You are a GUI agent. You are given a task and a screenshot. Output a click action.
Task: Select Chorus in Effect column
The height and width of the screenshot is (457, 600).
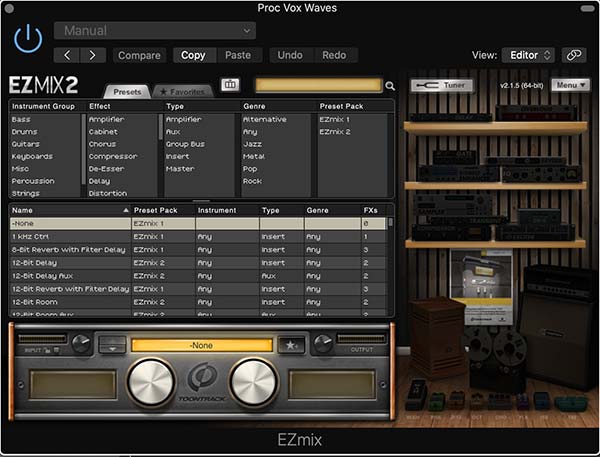point(102,144)
